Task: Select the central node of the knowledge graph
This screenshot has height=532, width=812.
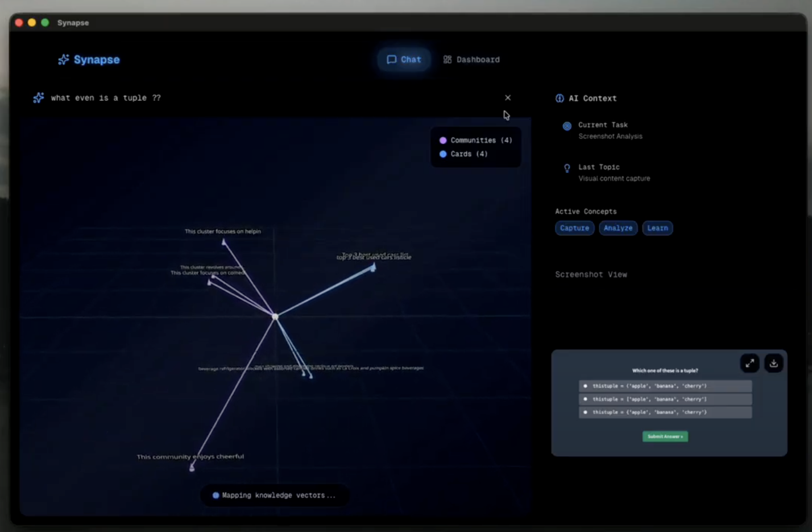Action: 275,316
